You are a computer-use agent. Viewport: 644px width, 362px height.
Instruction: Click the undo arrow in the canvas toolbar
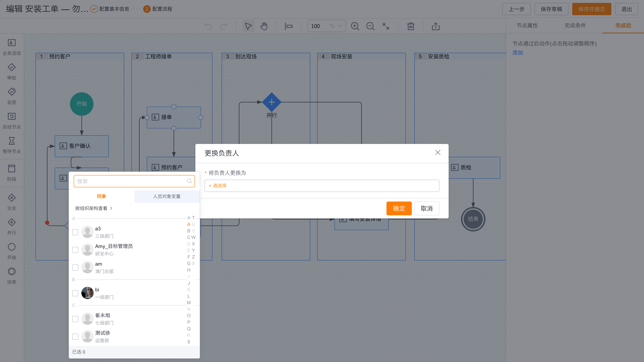click(x=208, y=26)
